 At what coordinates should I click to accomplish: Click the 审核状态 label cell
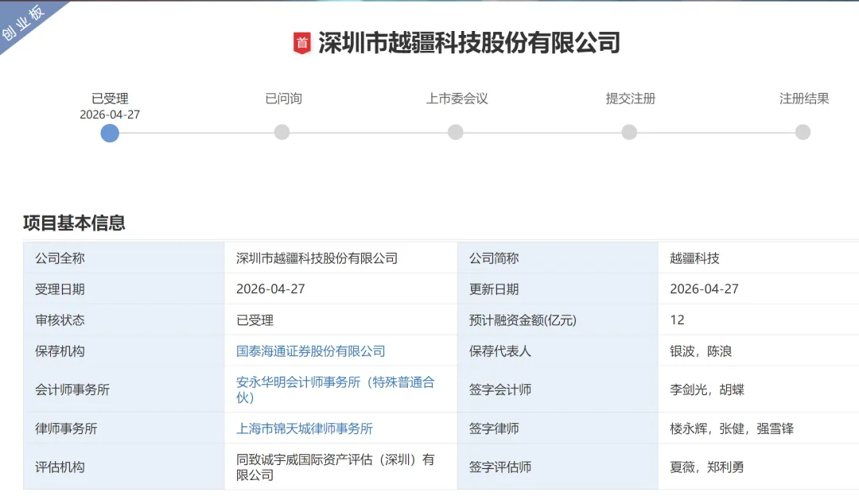point(124,320)
